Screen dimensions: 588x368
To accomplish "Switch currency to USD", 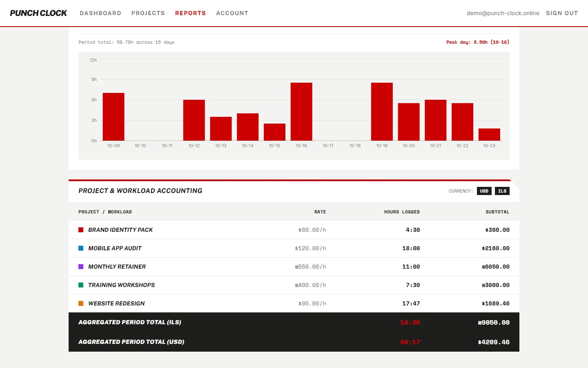I will 484,191.
